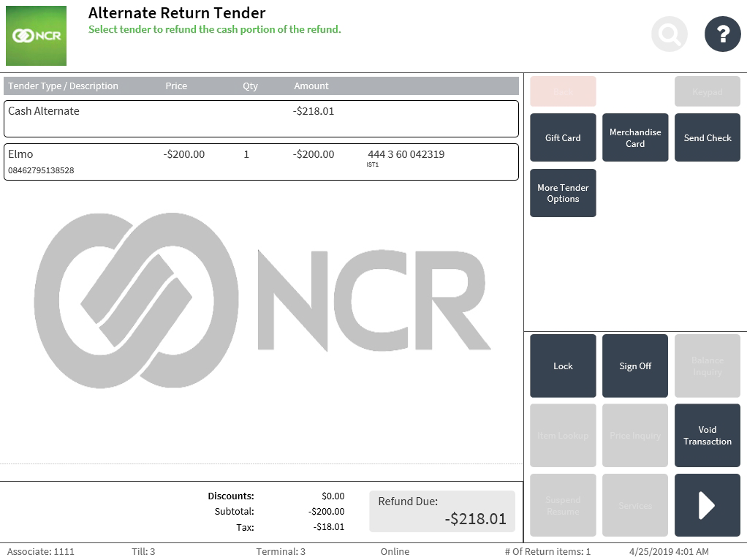Viewport: 747px width, 560px height.
Task: Click the Tender Type / Description header
Action: pyautogui.click(x=63, y=86)
